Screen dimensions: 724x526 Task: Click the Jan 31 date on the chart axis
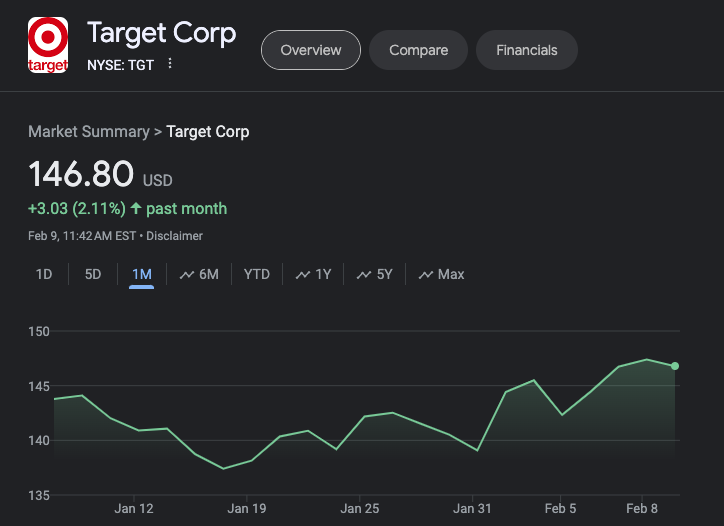[x=472, y=509]
